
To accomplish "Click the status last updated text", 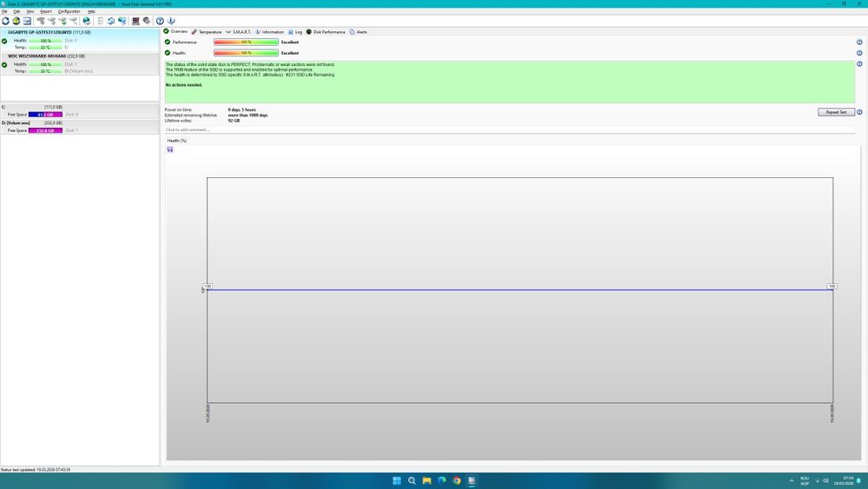I will (x=36, y=470).
